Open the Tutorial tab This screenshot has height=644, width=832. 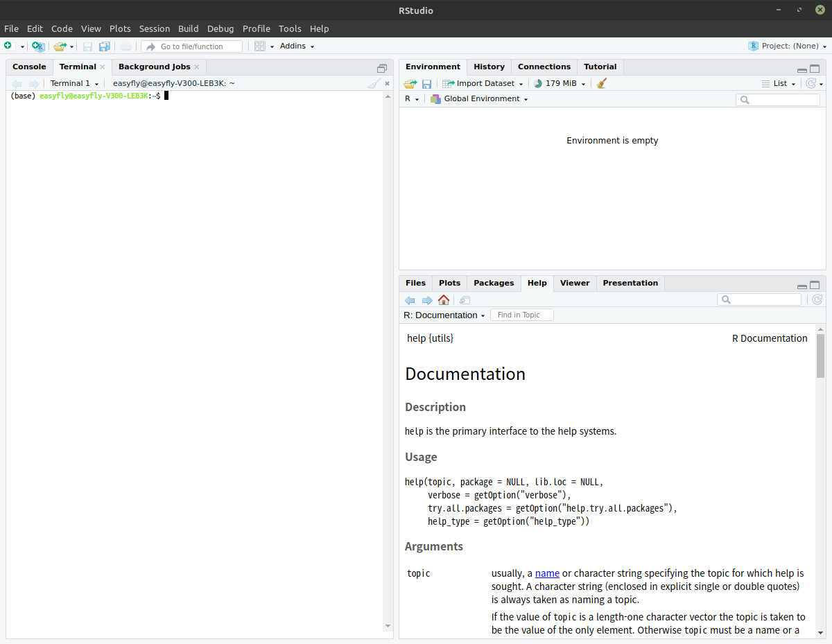[x=600, y=67]
